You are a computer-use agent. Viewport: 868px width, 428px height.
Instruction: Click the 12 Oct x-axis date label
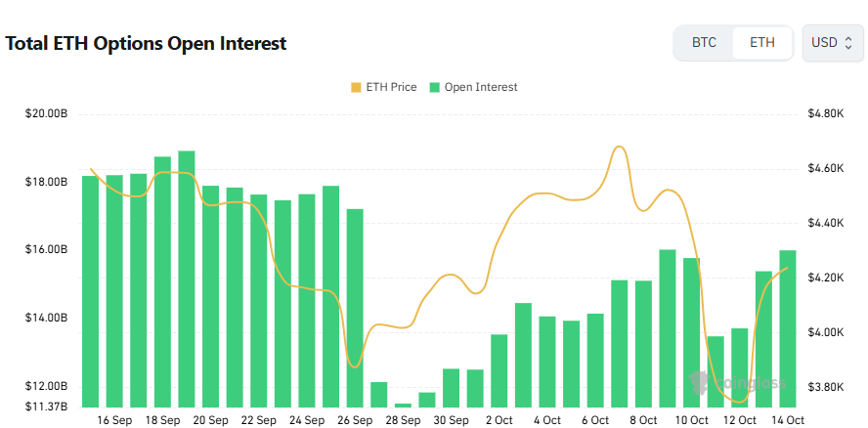pyautogui.click(x=739, y=420)
